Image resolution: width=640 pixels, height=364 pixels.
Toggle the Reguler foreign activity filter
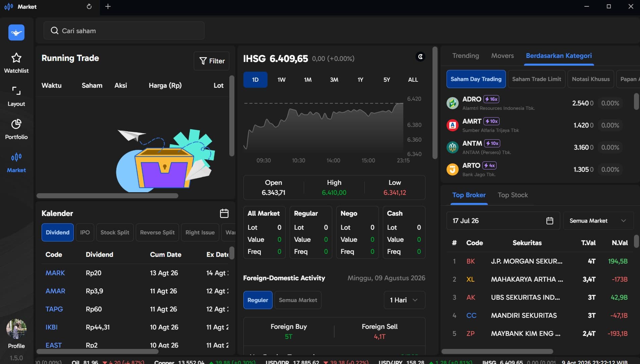[x=258, y=300]
